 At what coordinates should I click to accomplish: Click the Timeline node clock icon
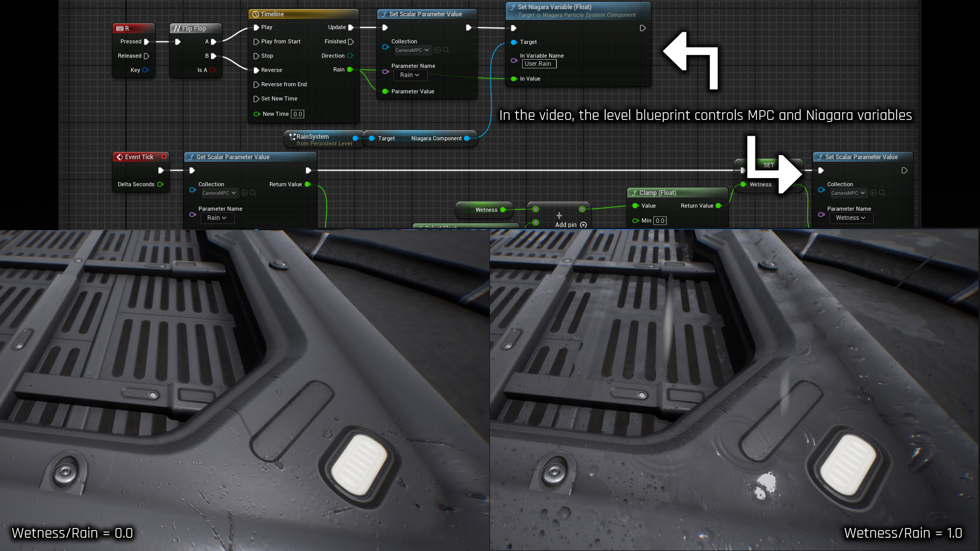pyautogui.click(x=256, y=14)
